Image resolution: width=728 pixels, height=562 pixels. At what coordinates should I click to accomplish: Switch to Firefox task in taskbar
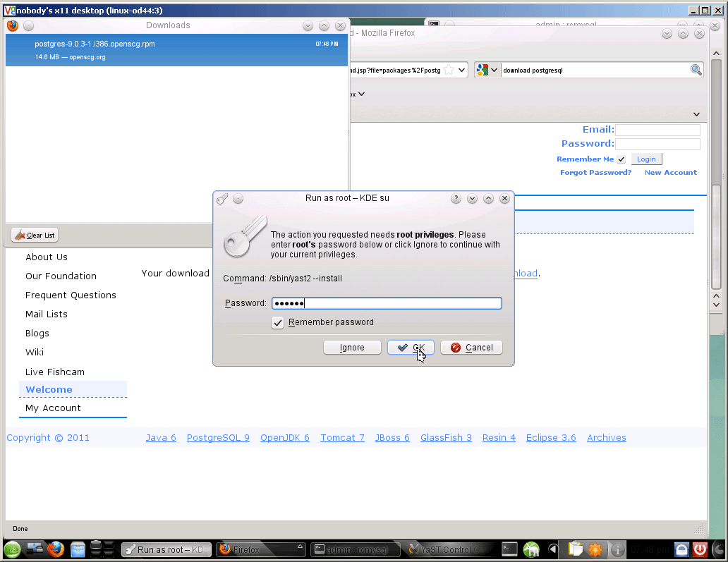tap(260, 549)
